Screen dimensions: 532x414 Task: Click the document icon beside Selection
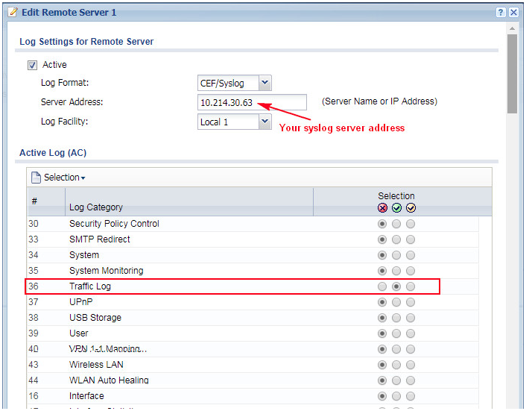tap(36, 178)
